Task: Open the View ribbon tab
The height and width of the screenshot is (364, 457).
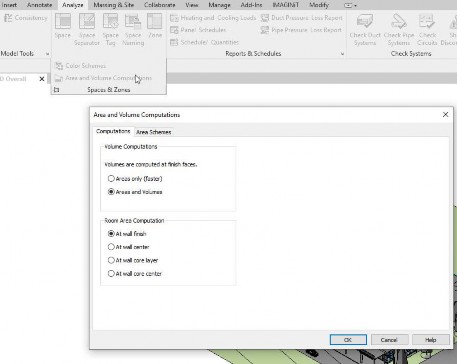Action: coord(192,5)
